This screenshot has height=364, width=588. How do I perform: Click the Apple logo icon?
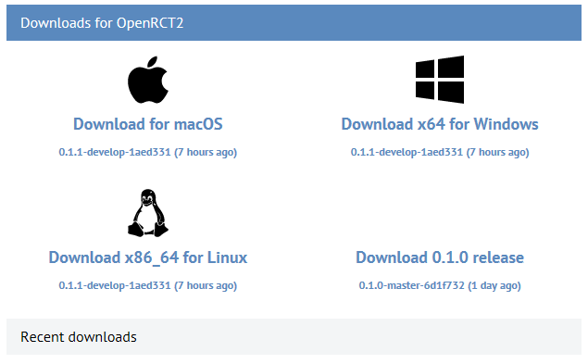pyautogui.click(x=148, y=80)
